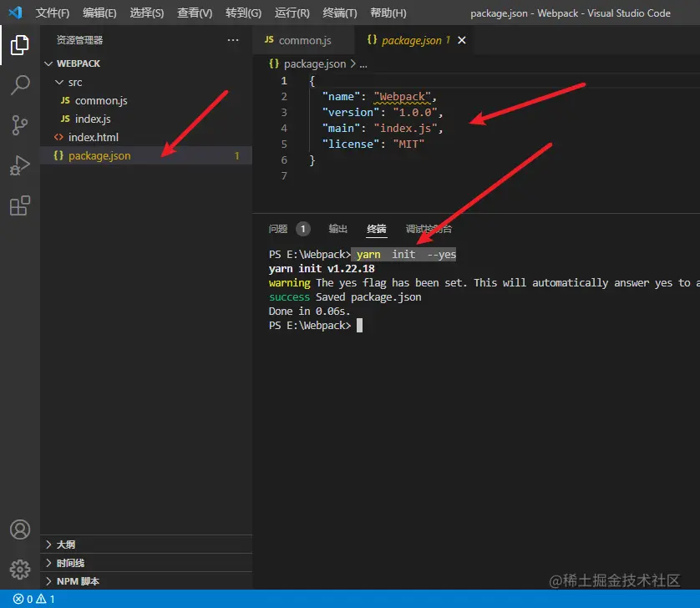Viewport: 700px width, 608px height.
Task: Click the JS icon of index.js in tree
Action: click(x=65, y=119)
